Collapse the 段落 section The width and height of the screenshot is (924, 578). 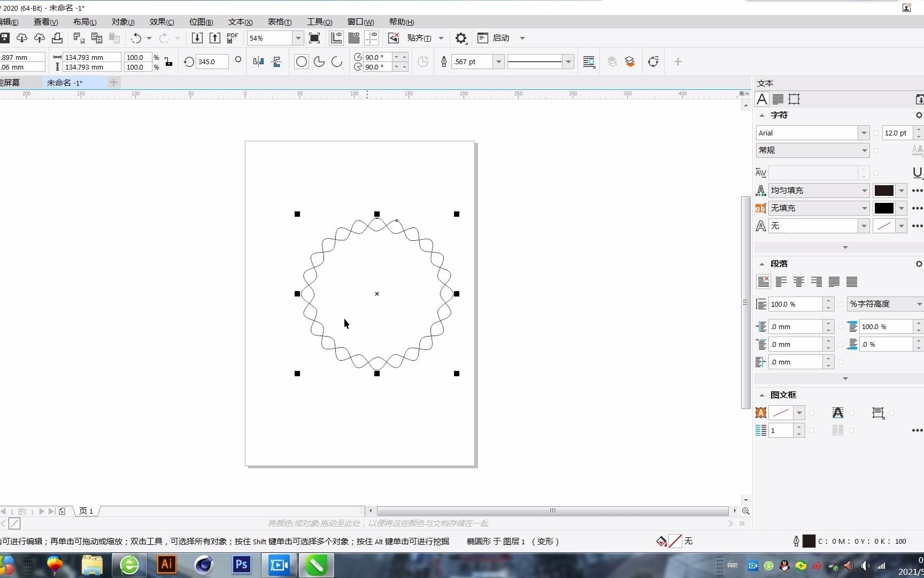(761, 264)
